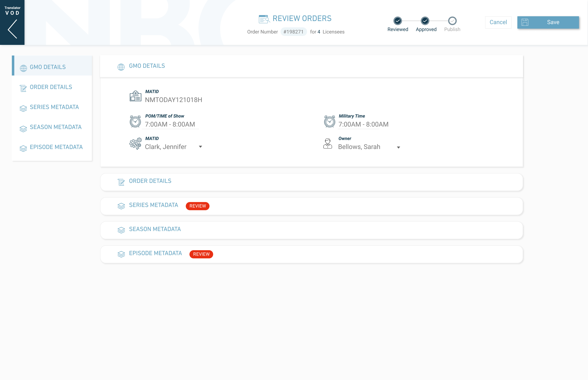
Task: Click the Review Orders header icon
Action: pyautogui.click(x=264, y=19)
